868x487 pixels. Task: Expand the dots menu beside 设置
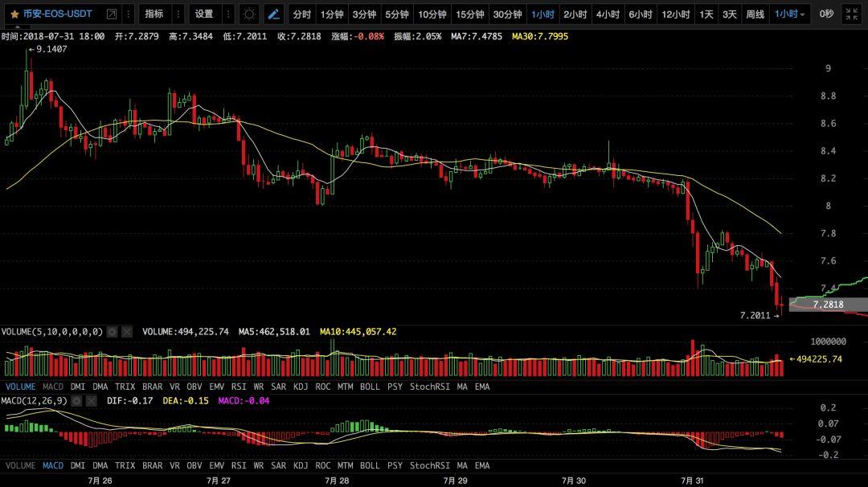228,14
